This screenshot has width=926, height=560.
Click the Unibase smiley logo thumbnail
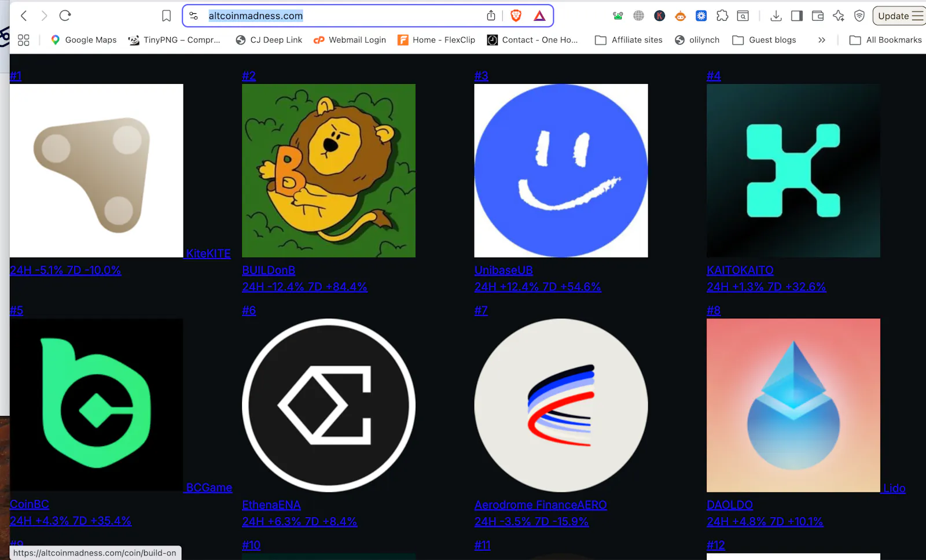coord(561,171)
